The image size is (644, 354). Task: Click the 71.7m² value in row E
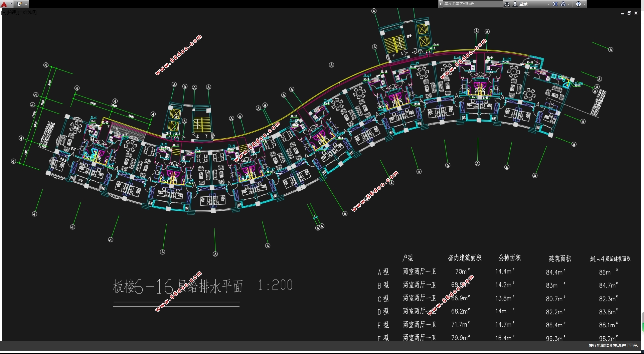[x=461, y=324]
